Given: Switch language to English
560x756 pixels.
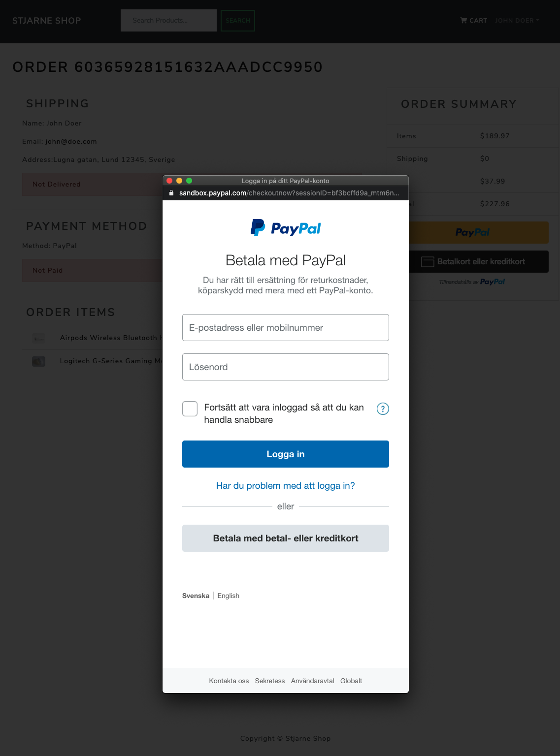Looking at the screenshot, I should pos(228,596).
